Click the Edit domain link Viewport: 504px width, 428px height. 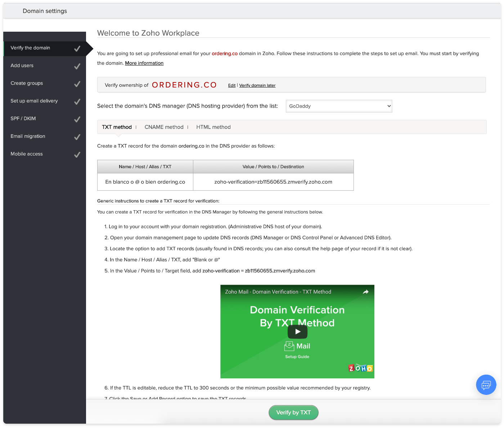[232, 85]
